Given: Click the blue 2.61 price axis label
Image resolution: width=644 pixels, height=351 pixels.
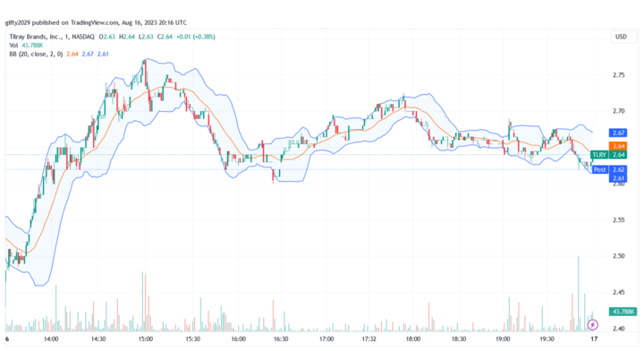Looking at the screenshot, I should 618,178.
